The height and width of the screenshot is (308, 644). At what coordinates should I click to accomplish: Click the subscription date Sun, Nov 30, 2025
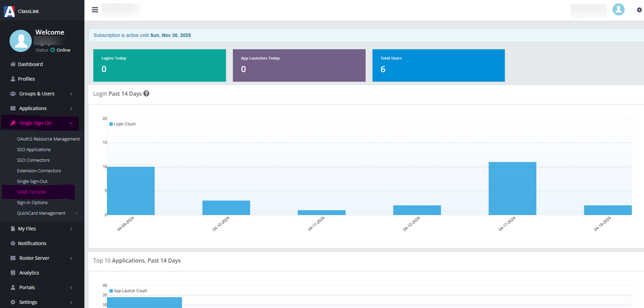171,35
